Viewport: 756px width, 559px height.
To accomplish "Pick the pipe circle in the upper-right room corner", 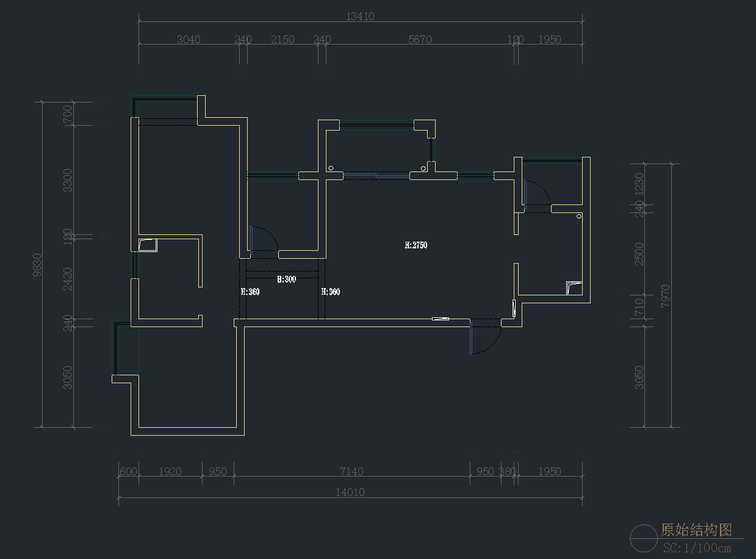I will [579, 215].
